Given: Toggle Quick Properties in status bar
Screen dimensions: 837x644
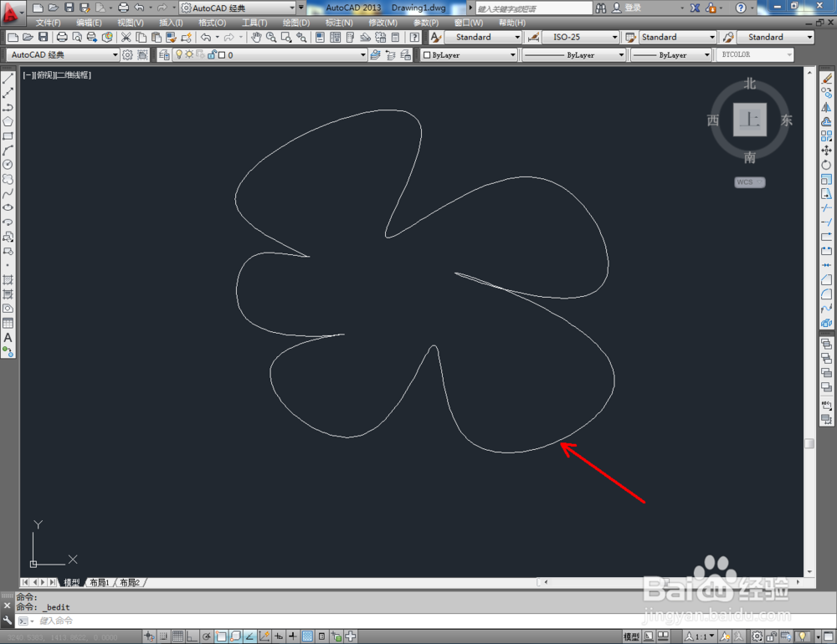Looking at the screenshot, I should click(322, 636).
